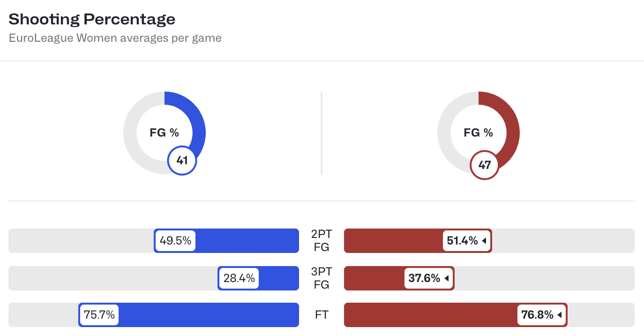Image resolution: width=644 pixels, height=336 pixels.
Task: Click the arrow icon beside 51.4%
Action: [484, 241]
